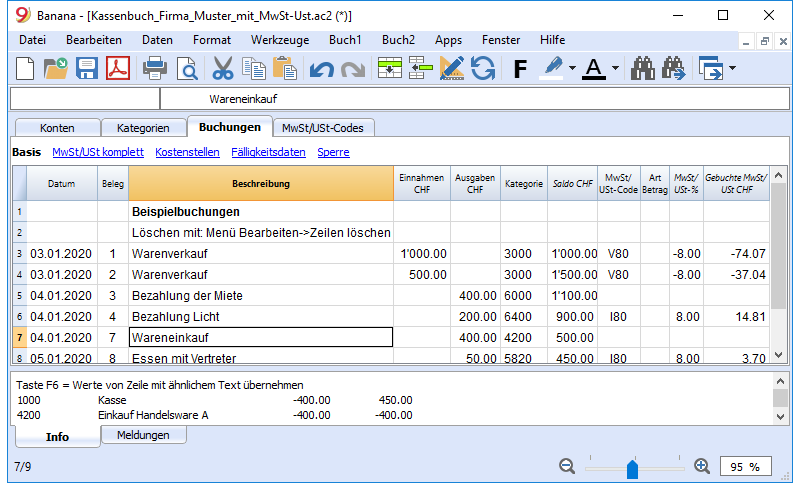The height and width of the screenshot is (490, 800).
Task: Open the Kostenstellen view link
Action: pos(187,152)
